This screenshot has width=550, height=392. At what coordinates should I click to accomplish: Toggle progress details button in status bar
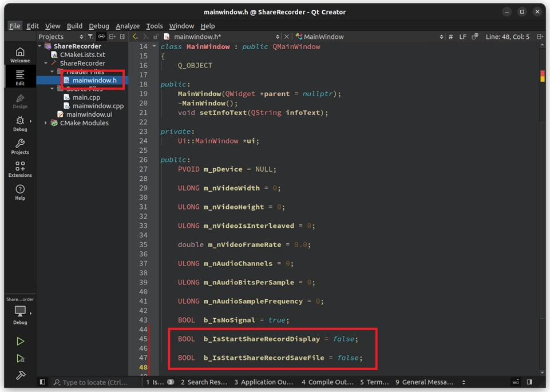pos(516,382)
